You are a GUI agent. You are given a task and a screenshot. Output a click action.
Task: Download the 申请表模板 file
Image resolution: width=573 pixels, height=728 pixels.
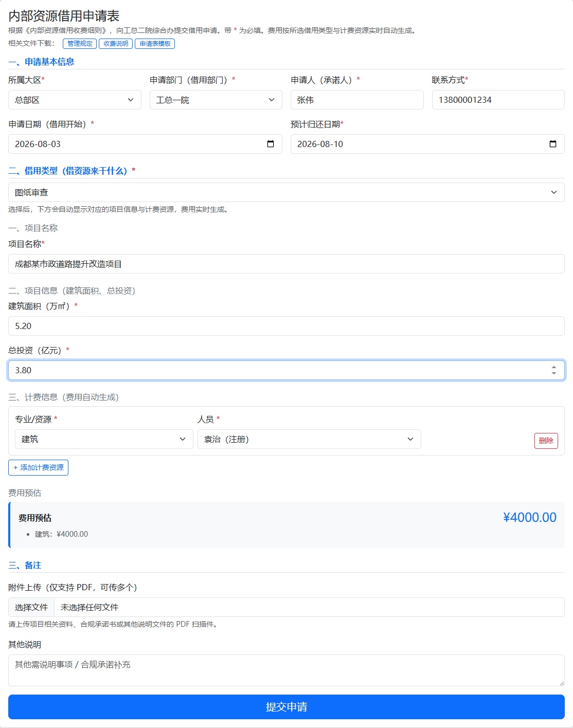[x=155, y=44]
